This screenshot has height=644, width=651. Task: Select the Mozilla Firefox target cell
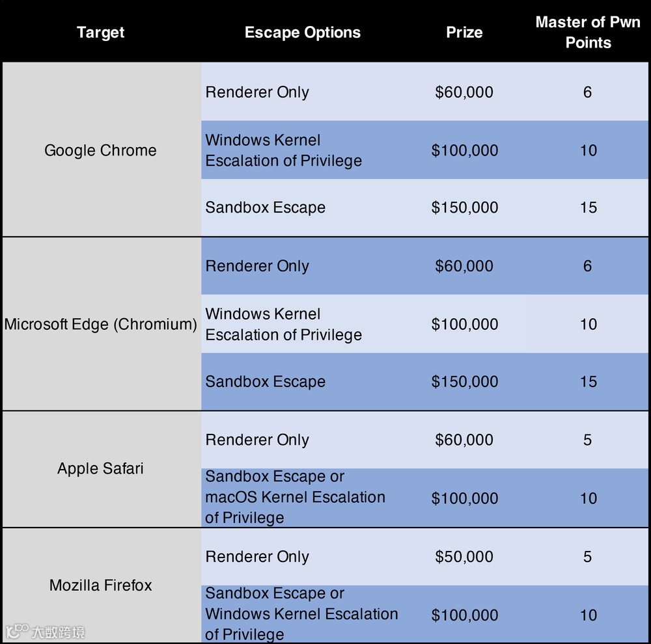tap(100, 585)
